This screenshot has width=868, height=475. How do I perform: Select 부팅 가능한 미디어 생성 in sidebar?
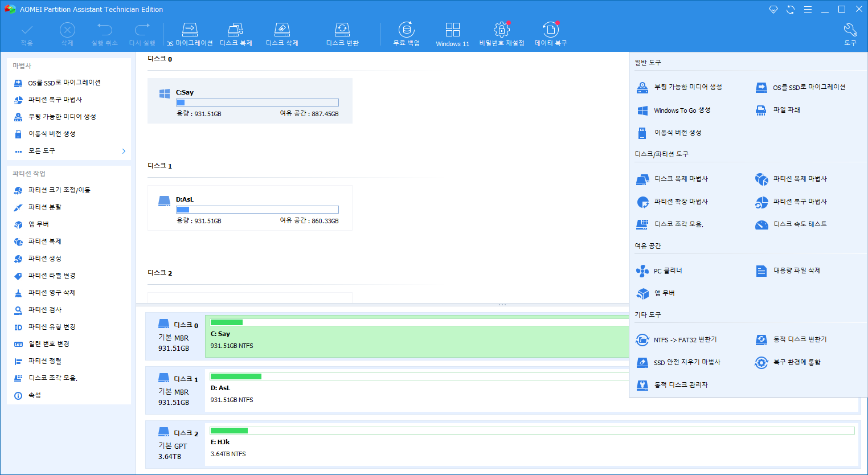point(55,117)
